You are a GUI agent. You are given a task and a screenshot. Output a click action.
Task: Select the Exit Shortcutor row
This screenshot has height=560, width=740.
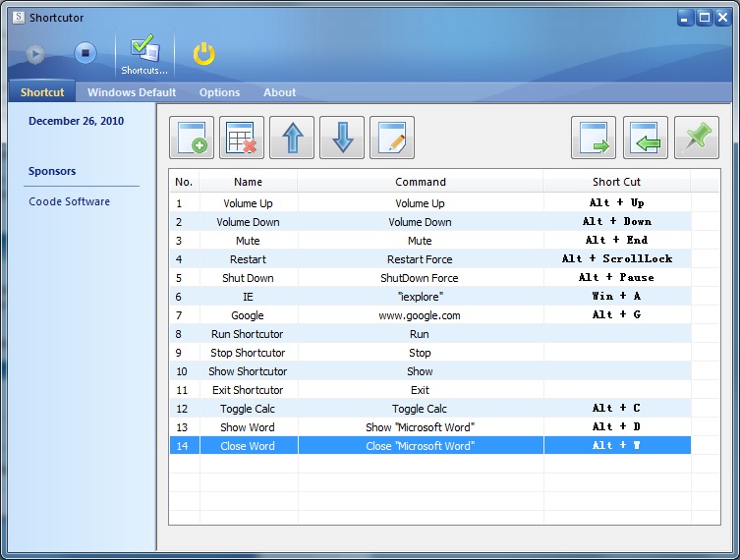pos(430,390)
